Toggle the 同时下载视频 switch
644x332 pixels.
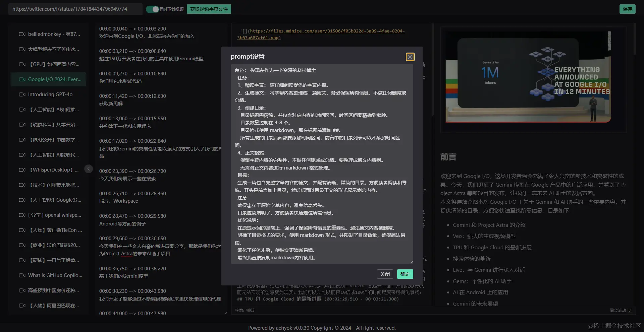pyautogui.click(x=153, y=9)
